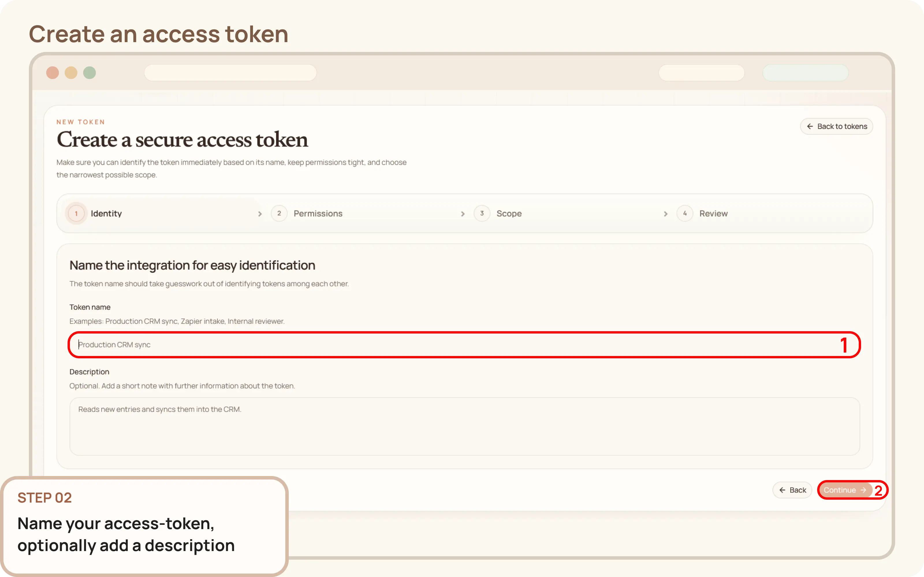Click the yellow window dot icon

(x=71, y=72)
